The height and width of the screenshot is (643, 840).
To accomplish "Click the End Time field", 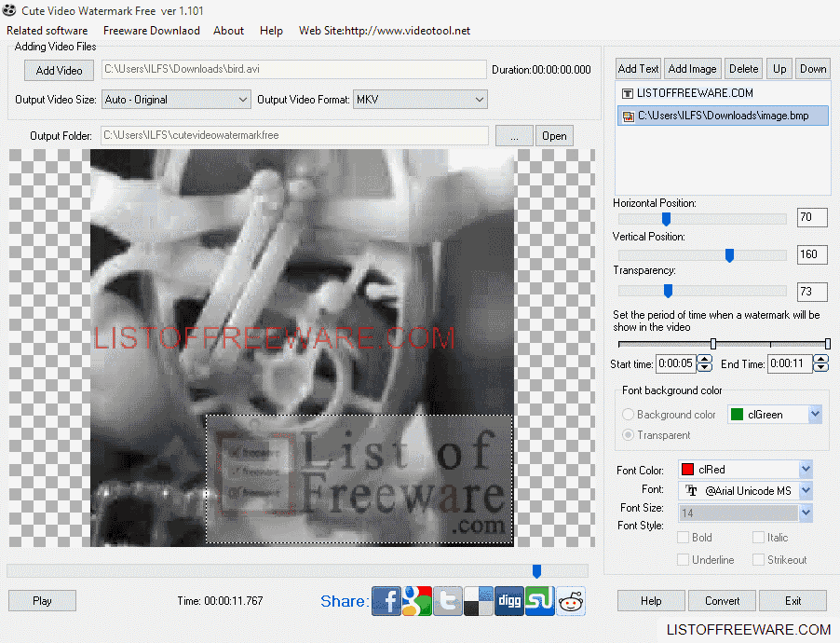I will coord(789,363).
